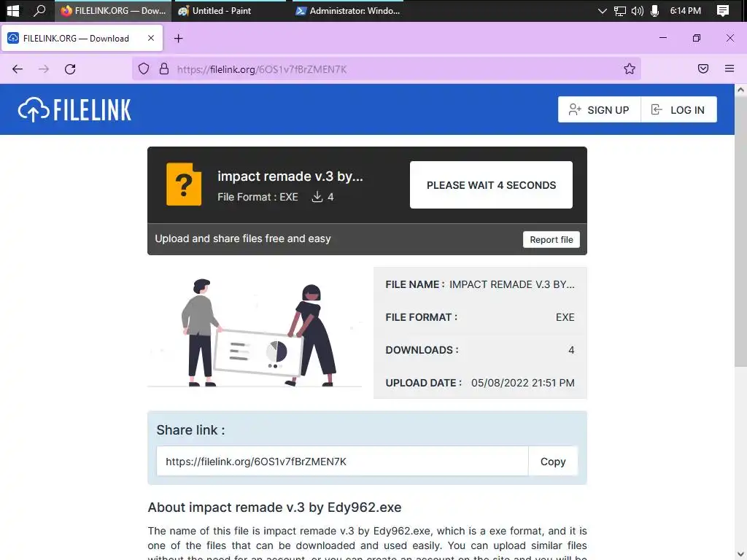Viewport: 747px width, 560px height.
Task: Go forward with the forward arrow
Action: click(x=44, y=69)
